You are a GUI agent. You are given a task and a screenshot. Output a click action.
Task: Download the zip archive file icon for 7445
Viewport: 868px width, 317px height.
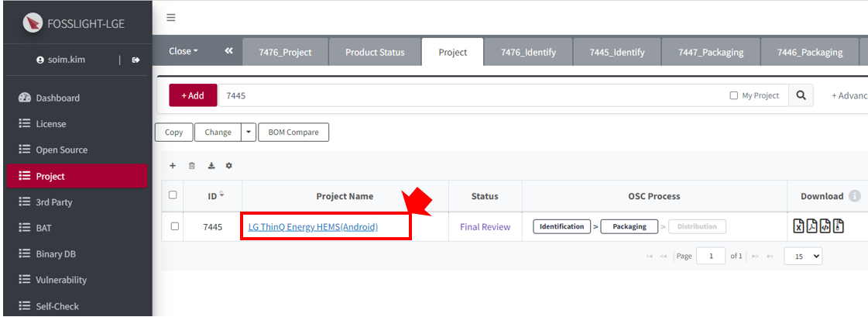(839, 226)
